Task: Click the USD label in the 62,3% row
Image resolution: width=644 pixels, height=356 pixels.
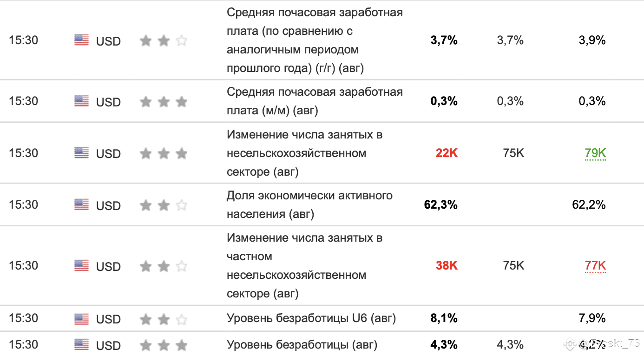Action: 108,205
